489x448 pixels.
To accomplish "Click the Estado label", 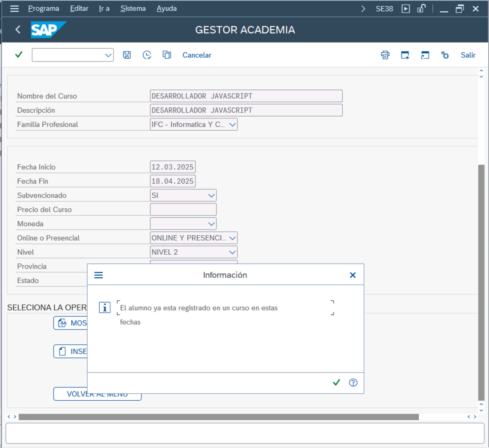I will (x=28, y=281).
